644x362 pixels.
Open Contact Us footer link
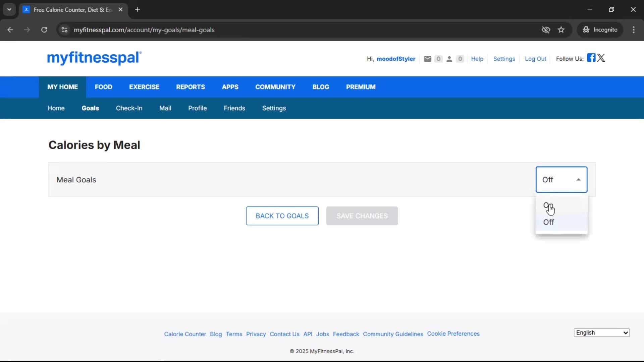[284, 334]
